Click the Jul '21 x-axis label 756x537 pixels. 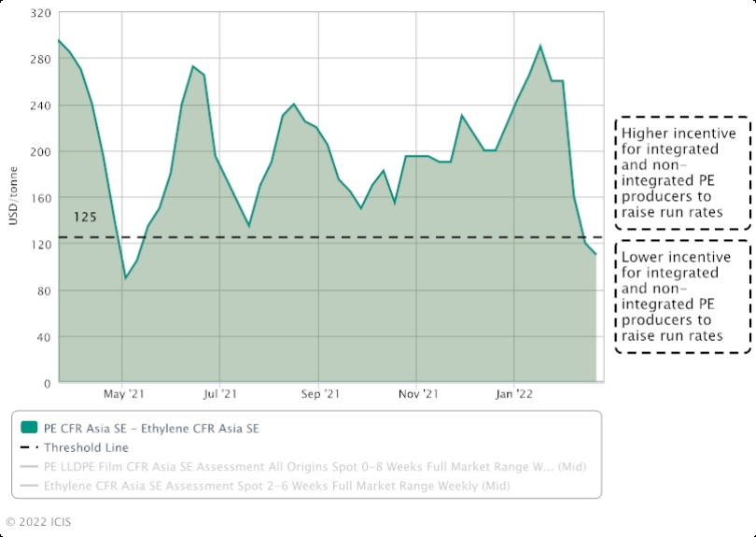(x=220, y=394)
